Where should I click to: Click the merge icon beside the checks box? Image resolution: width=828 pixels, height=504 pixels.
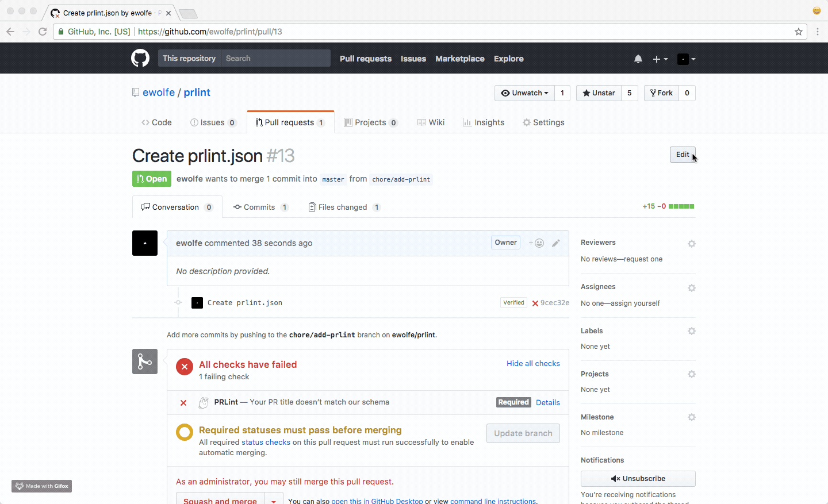pyautogui.click(x=145, y=361)
